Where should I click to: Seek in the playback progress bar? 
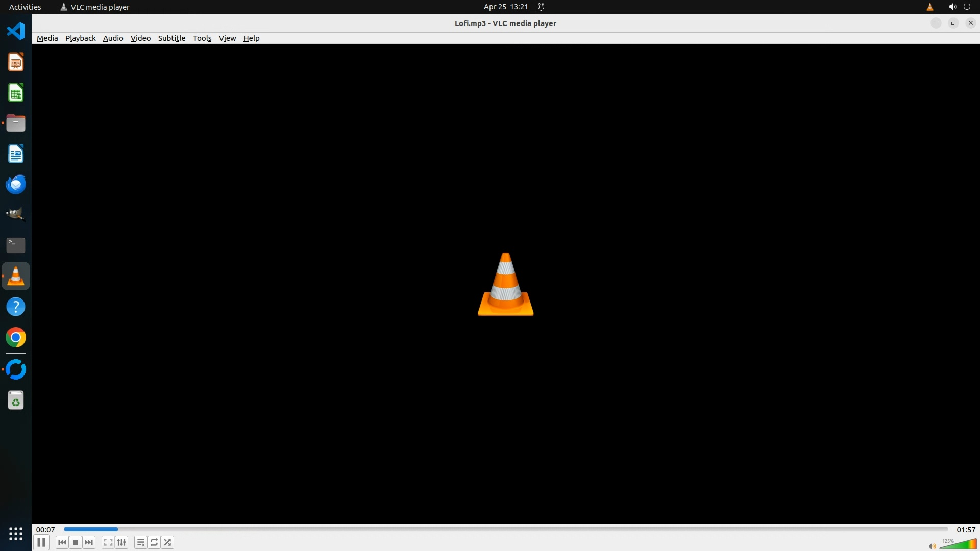505,529
